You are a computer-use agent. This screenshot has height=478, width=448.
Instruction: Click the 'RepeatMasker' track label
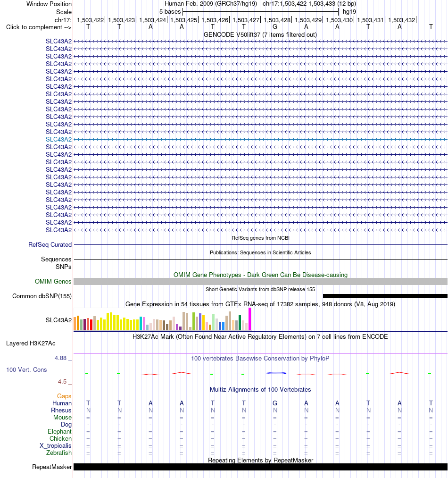[52, 467]
